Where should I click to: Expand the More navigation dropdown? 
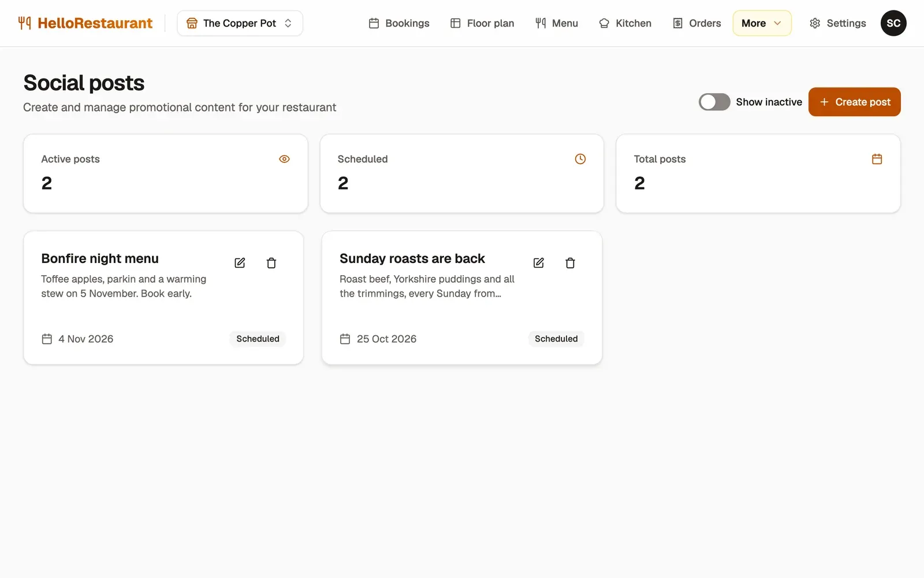pyautogui.click(x=762, y=23)
